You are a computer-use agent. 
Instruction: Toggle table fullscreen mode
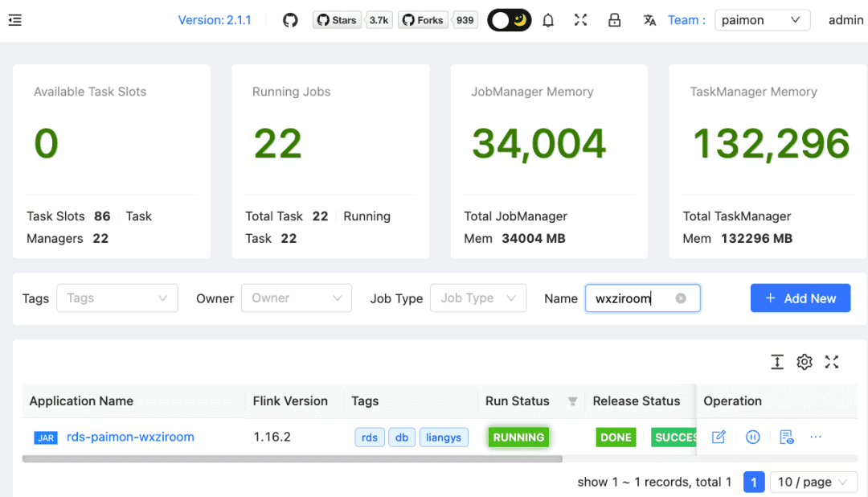click(x=832, y=362)
